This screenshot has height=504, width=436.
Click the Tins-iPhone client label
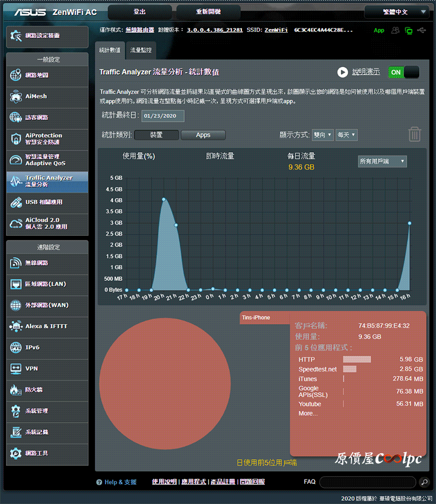[x=256, y=317]
